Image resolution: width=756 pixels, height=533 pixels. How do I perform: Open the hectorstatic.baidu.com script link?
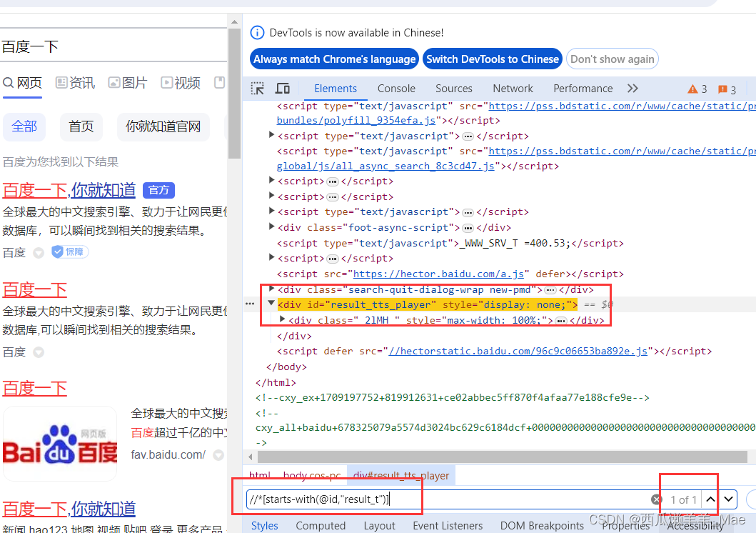pyautogui.click(x=518, y=351)
